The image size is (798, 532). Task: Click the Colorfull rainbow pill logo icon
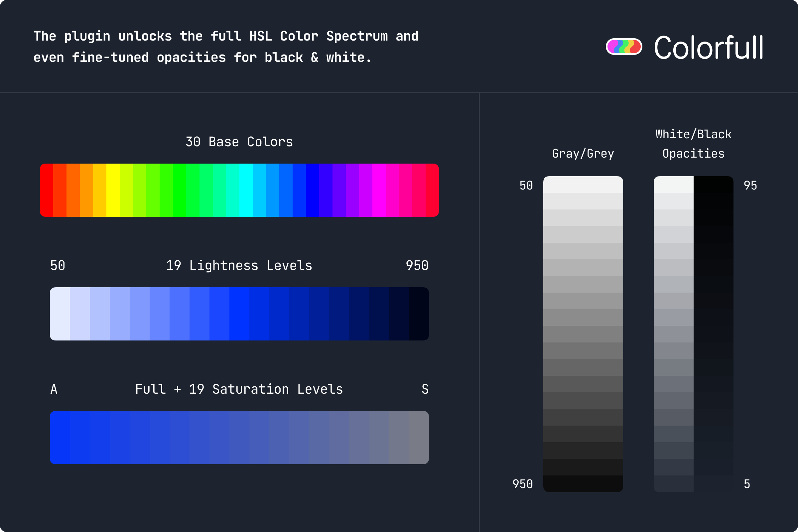[624, 47]
